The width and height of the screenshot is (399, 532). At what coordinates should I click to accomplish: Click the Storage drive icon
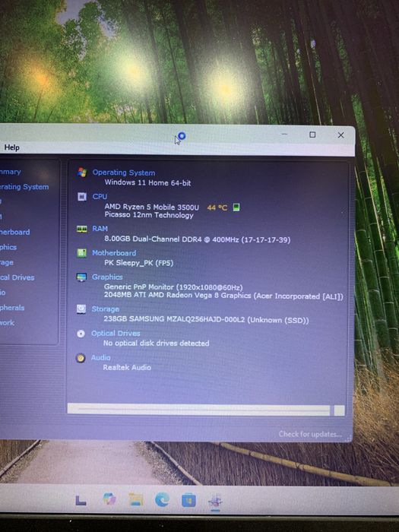pos(81,309)
